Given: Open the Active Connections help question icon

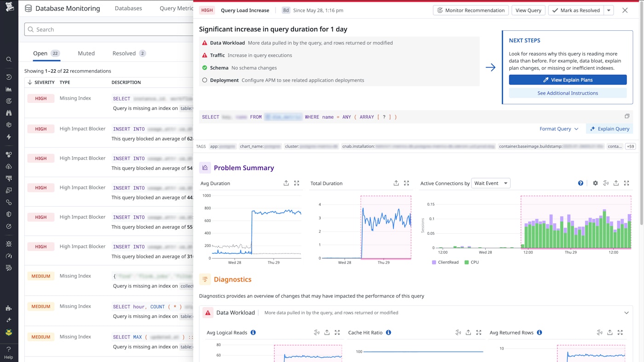Looking at the screenshot, I should click(581, 183).
